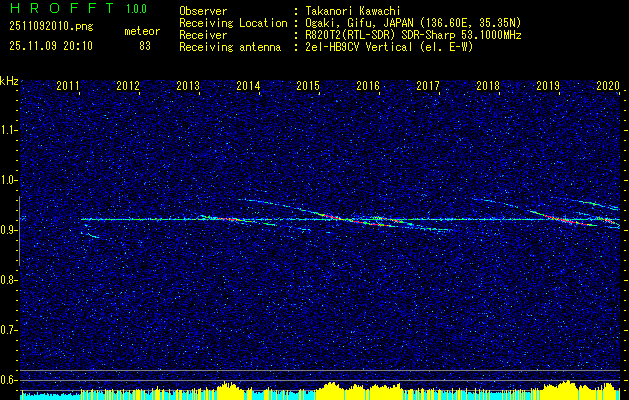The width and height of the screenshot is (629, 400).
Task: Click the 2012 time marker
Action: (x=128, y=86)
